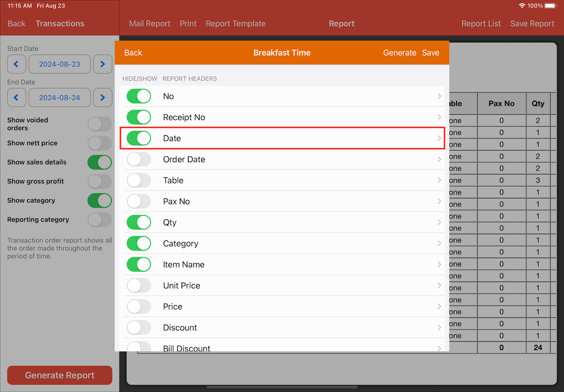The width and height of the screenshot is (564, 392).
Task: Expand the Table row chevron
Action: click(439, 180)
